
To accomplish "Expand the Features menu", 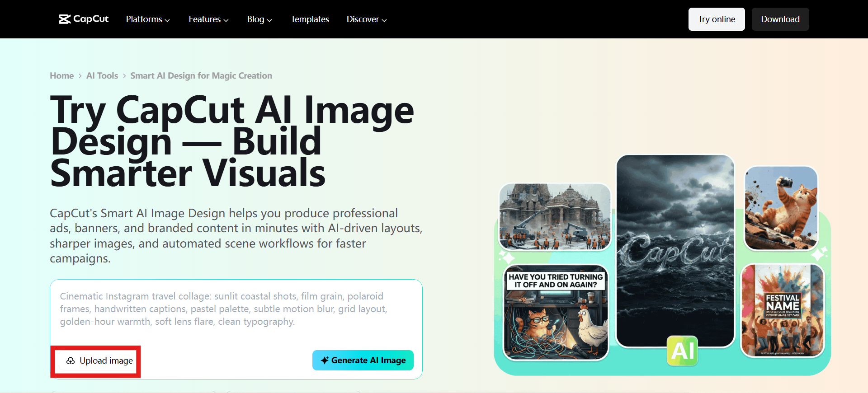I will coord(208,19).
